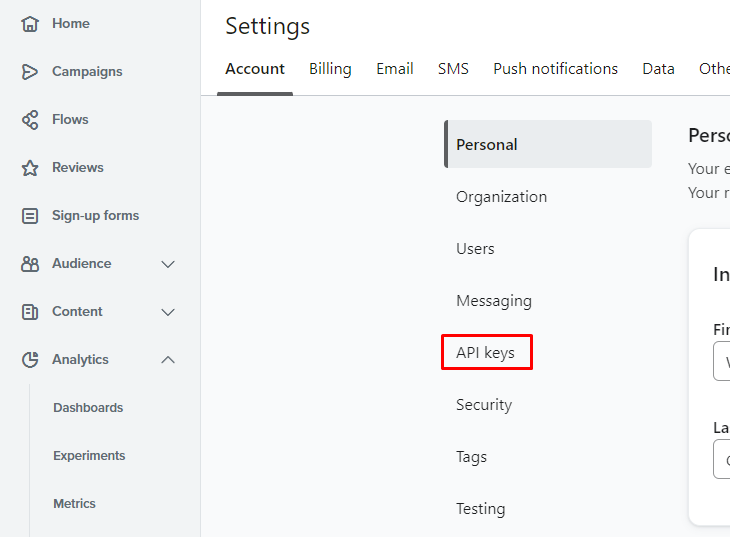
Task: Select the Organization settings section
Action: [501, 197]
